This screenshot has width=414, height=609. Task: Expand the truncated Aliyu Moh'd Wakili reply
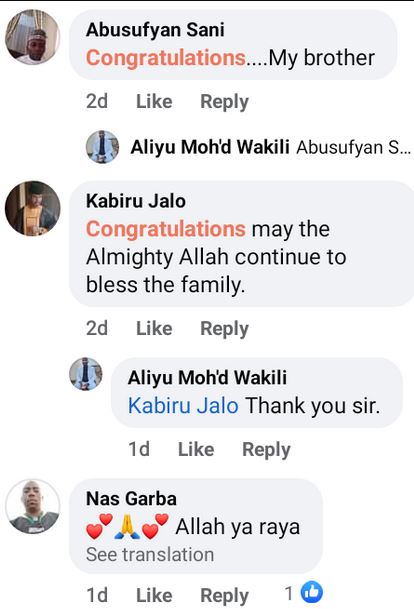point(271,147)
